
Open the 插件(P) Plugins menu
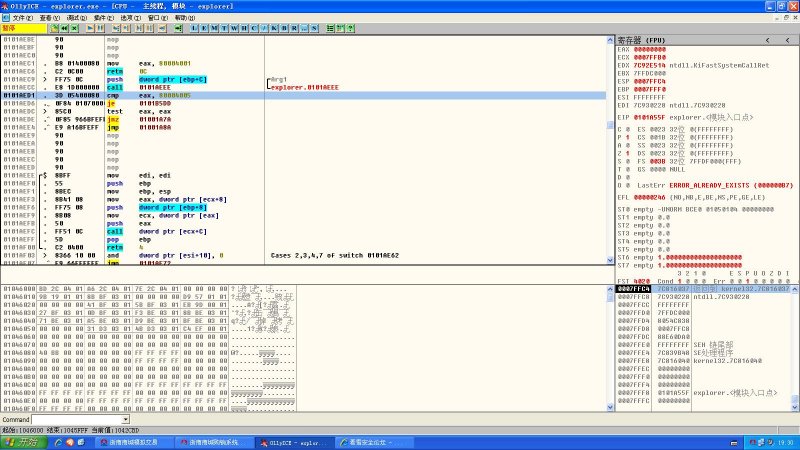click(104, 18)
